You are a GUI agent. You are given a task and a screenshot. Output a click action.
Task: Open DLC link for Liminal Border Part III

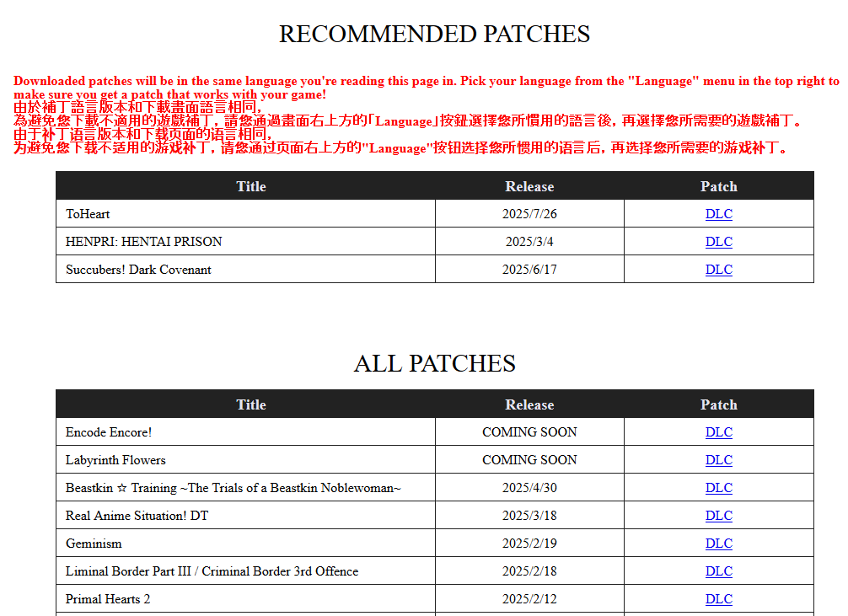pos(719,571)
